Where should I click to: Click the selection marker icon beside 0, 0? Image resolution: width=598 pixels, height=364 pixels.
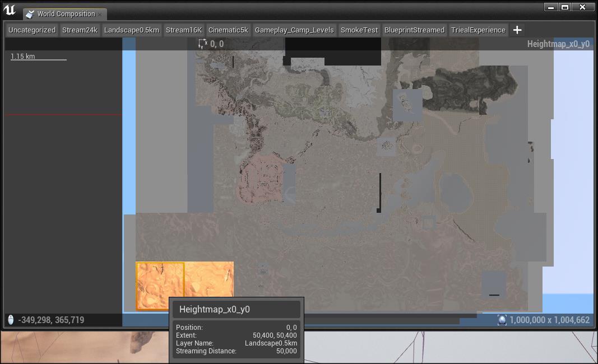(203, 44)
